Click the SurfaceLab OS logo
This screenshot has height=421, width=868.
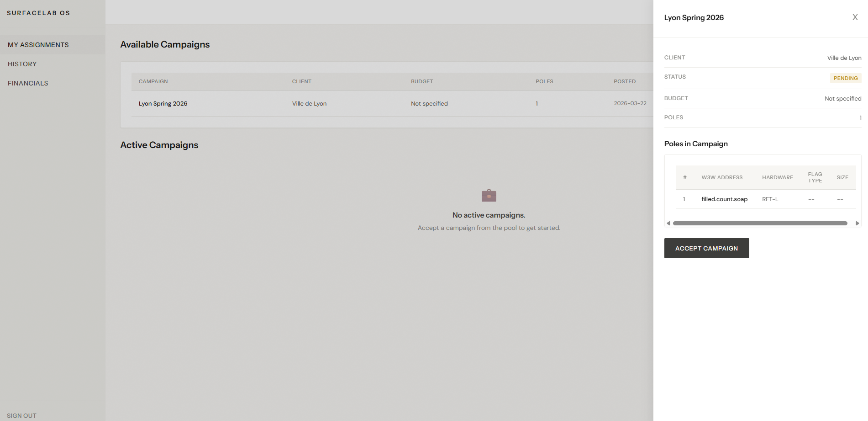pos(38,13)
